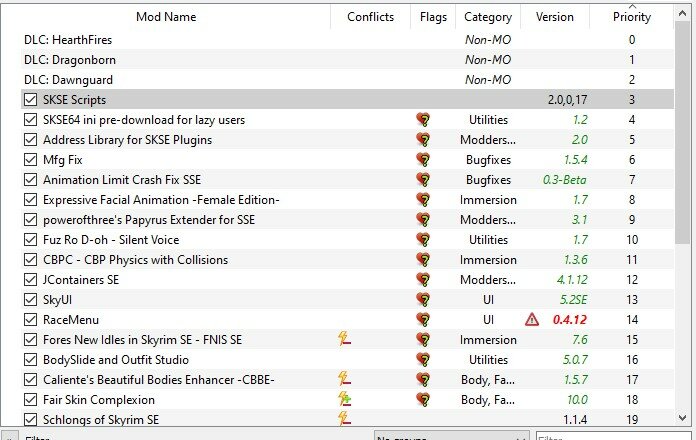Screen dimensions: 696x440
Task: Click flag icon for BodySlide and Outfit Studio
Action: pos(424,360)
